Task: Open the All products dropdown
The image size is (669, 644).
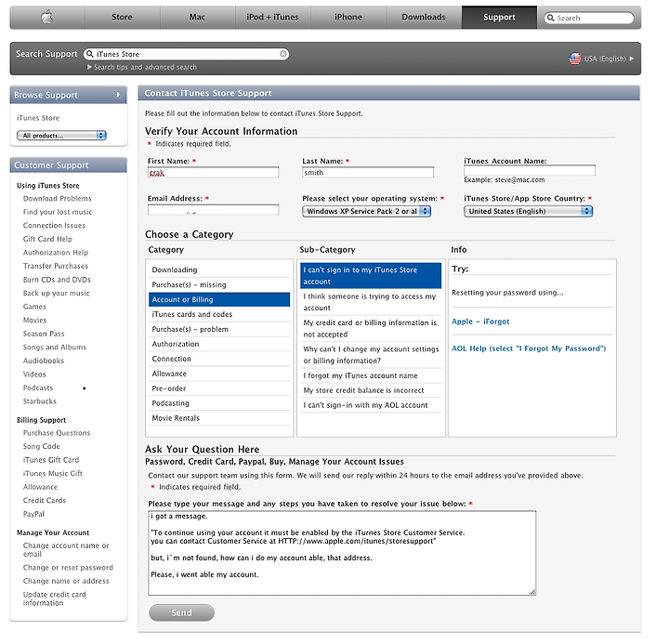Action: pyautogui.click(x=61, y=136)
